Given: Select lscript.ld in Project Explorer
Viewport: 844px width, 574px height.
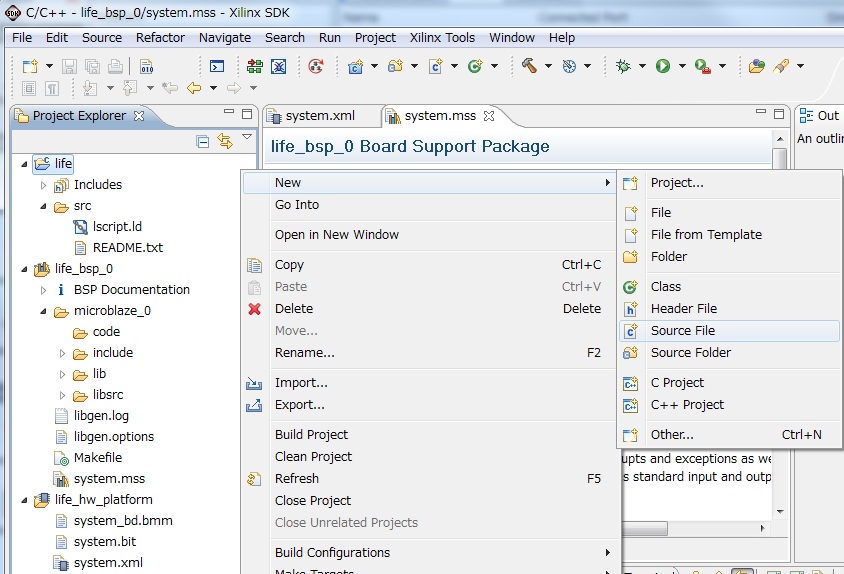Looking at the screenshot, I should coord(117,227).
